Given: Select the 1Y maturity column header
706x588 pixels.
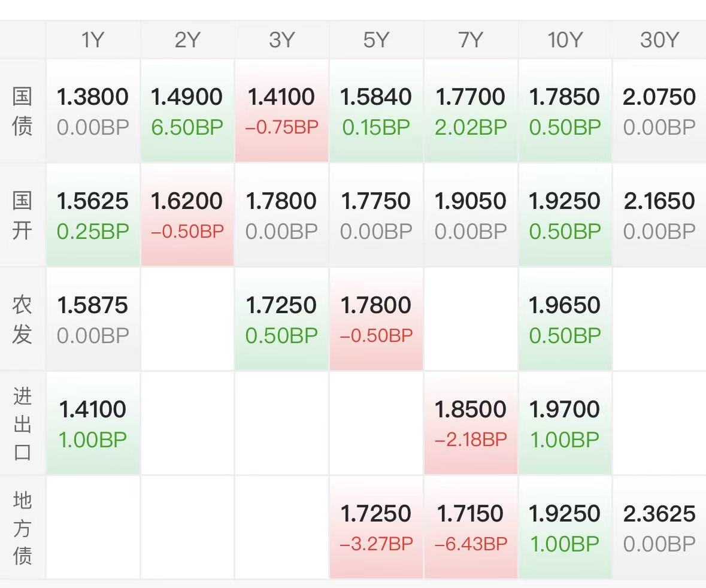Looking at the screenshot, I should pos(93,40).
